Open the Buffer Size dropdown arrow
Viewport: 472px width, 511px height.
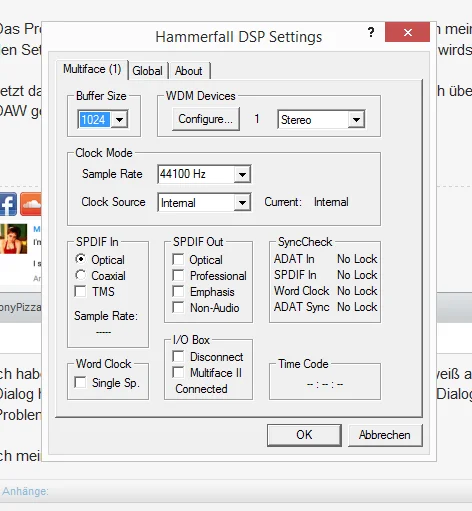(x=119, y=119)
